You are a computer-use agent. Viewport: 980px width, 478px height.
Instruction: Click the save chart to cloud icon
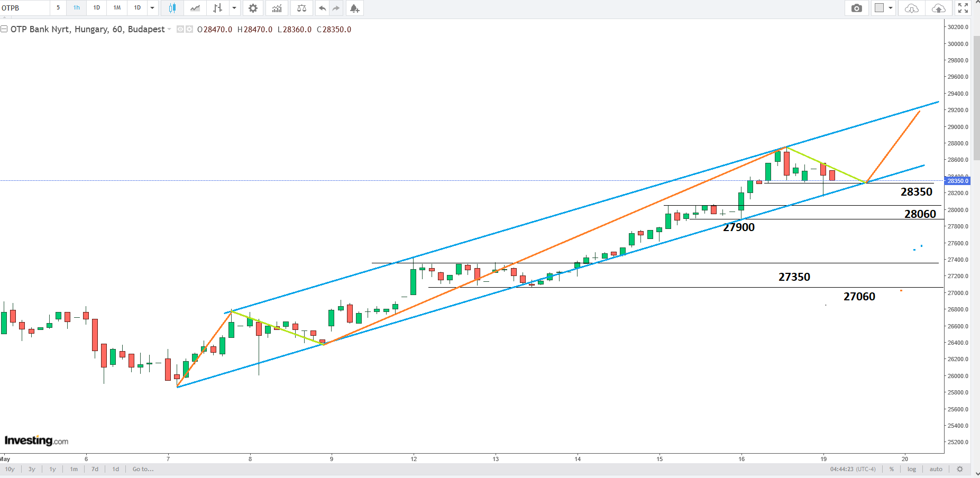pyautogui.click(x=938, y=8)
